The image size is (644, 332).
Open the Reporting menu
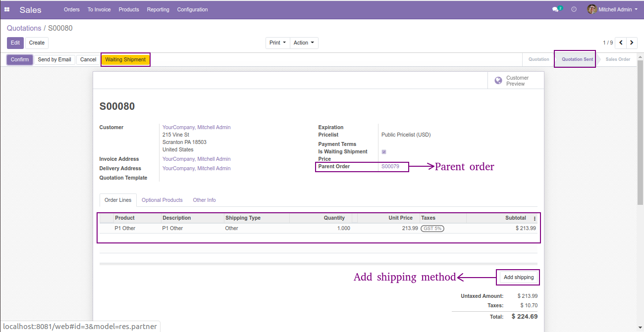pyautogui.click(x=158, y=9)
